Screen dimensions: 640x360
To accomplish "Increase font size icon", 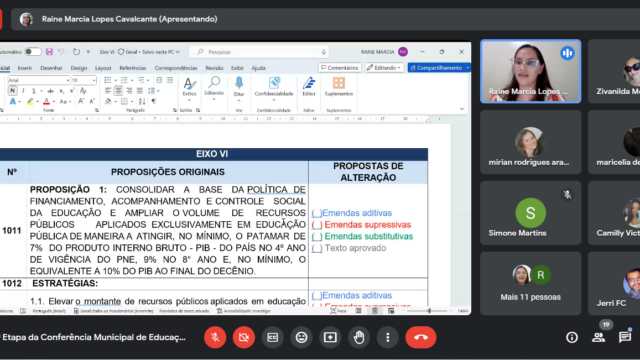I will (81, 101).
